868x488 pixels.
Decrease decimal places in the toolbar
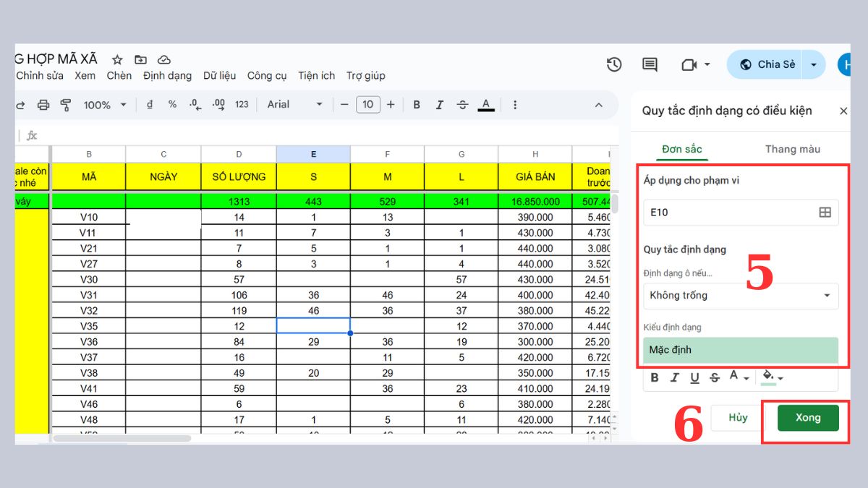tap(195, 104)
